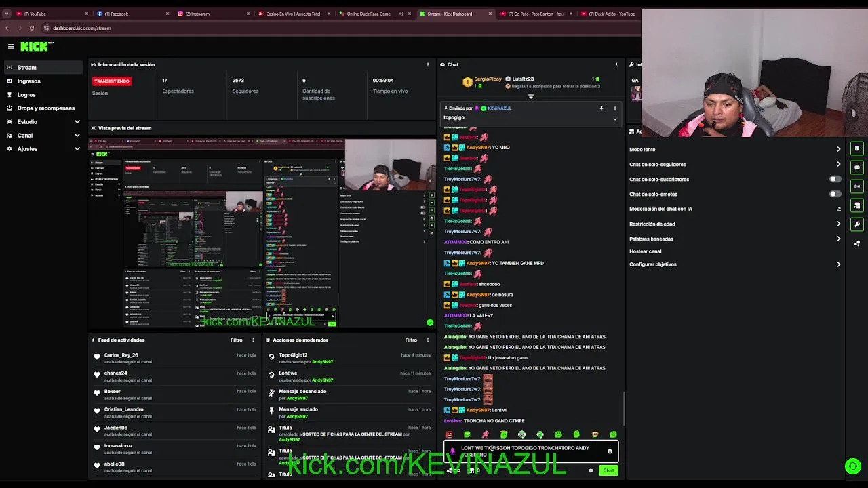The height and width of the screenshot is (488, 868).
Task: Go back in the browser
Action: (x=7, y=28)
